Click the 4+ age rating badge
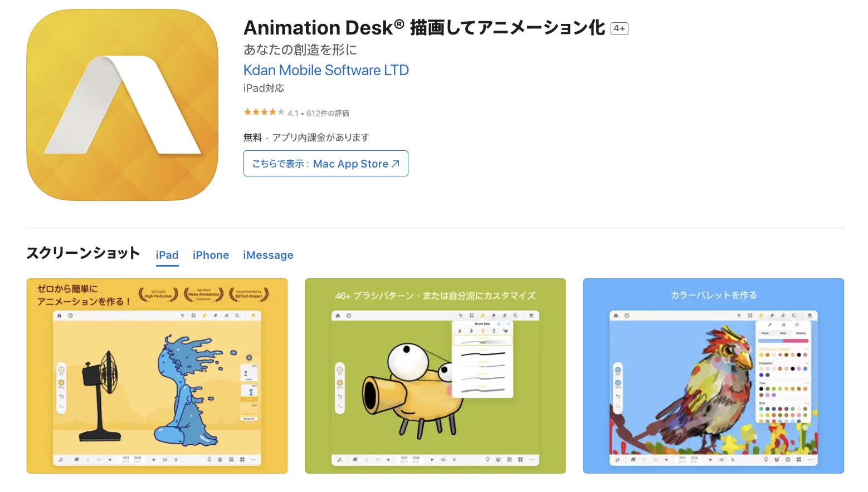Viewport: 868px width, 492px height. pyautogui.click(x=620, y=28)
